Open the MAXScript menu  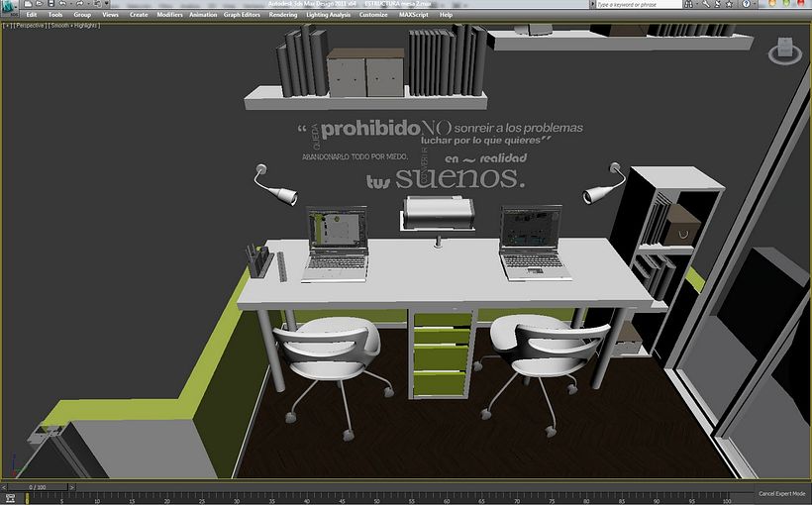coord(414,15)
